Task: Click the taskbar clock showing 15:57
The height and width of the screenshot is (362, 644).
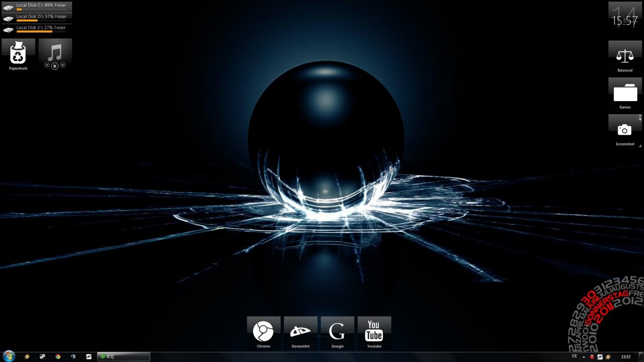Action: click(625, 356)
